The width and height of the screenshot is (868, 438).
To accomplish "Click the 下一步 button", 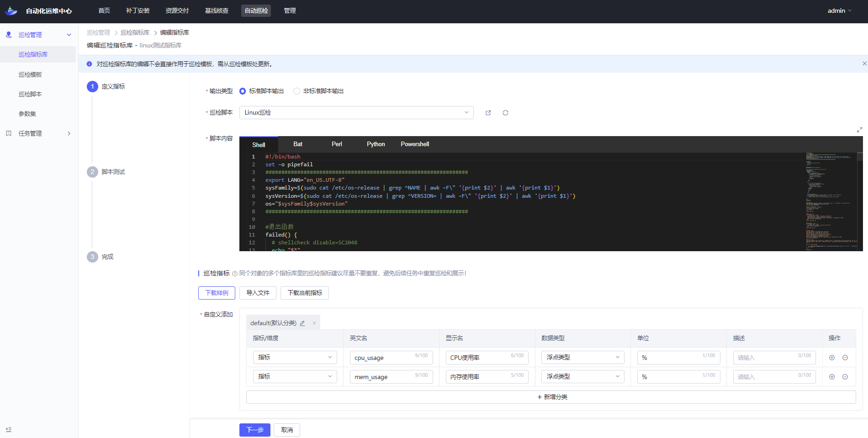I will click(x=254, y=430).
